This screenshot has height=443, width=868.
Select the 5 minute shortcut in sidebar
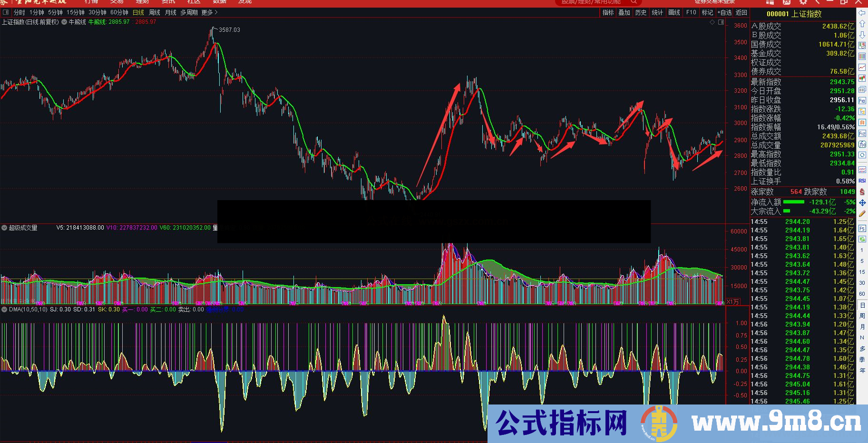pyautogui.click(x=862, y=260)
